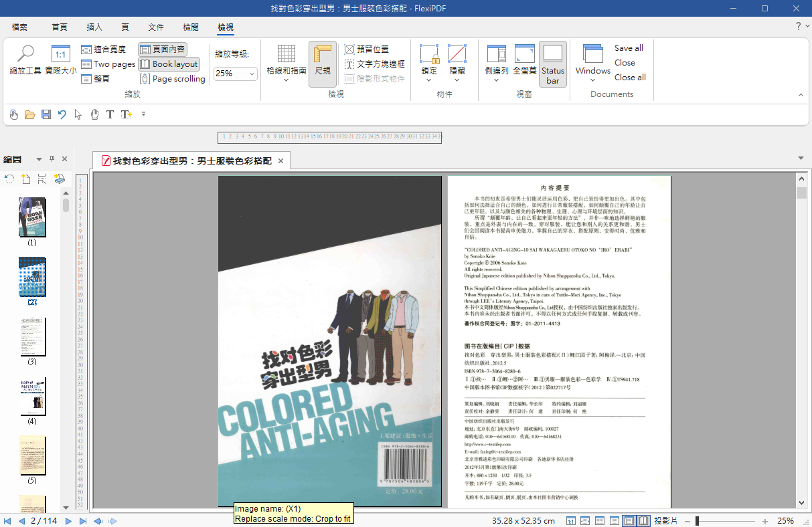
Task: Open the 插入 ribbon tab
Action: click(x=94, y=27)
